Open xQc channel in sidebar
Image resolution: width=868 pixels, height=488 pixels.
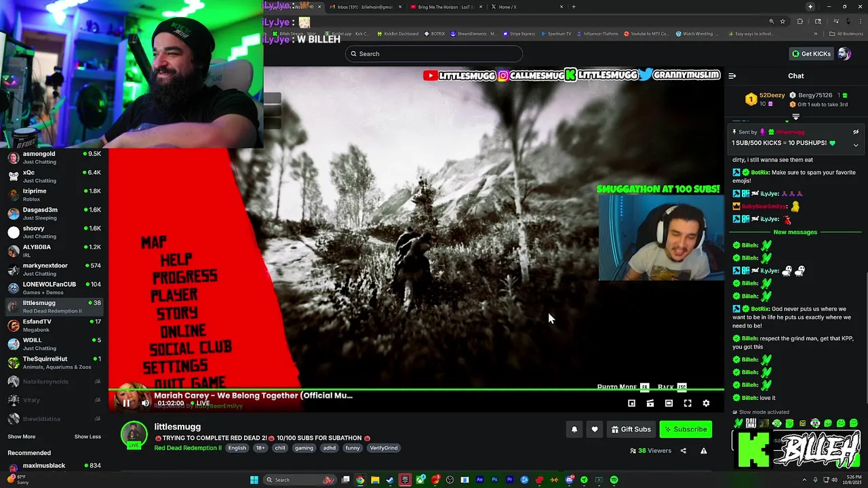click(x=54, y=176)
